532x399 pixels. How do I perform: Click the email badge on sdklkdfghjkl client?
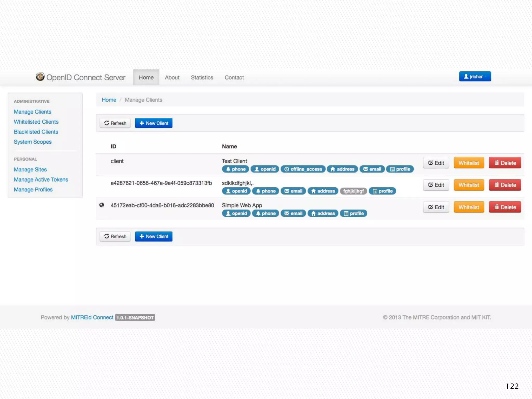pos(293,191)
